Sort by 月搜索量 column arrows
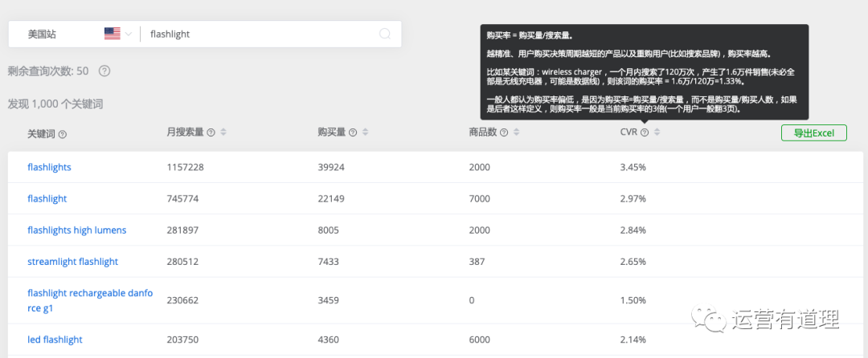 (x=223, y=132)
